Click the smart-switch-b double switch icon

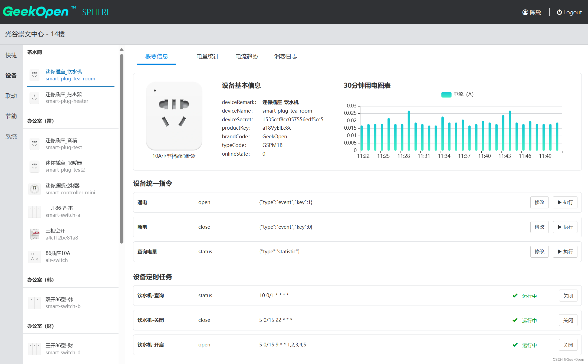34,303
